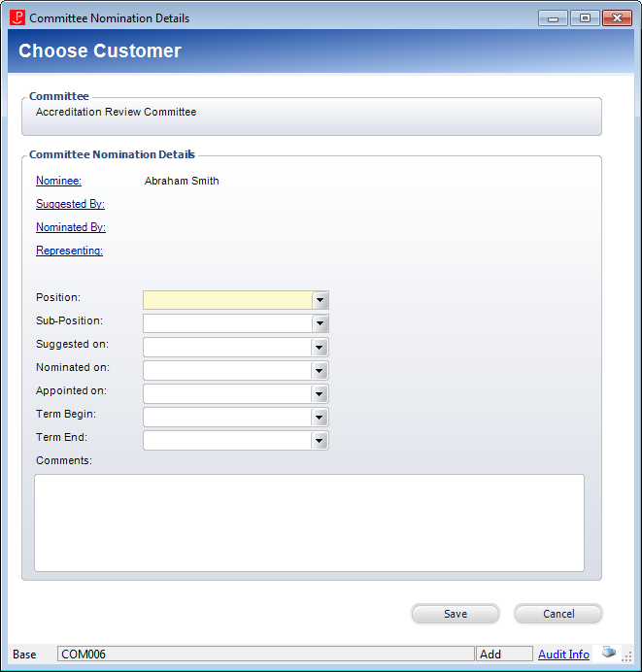Maximize the Committee Nomination Details window
This screenshot has height=672, width=642.
tap(585, 18)
